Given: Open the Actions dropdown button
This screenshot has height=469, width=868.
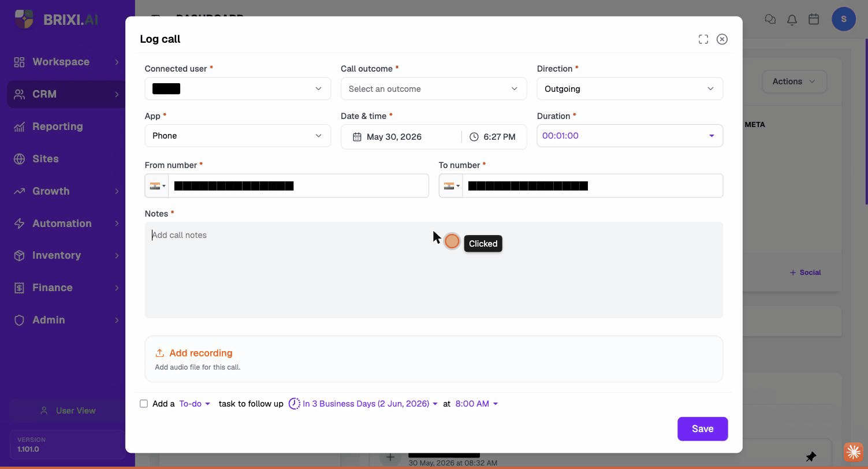Looking at the screenshot, I should tap(794, 81).
